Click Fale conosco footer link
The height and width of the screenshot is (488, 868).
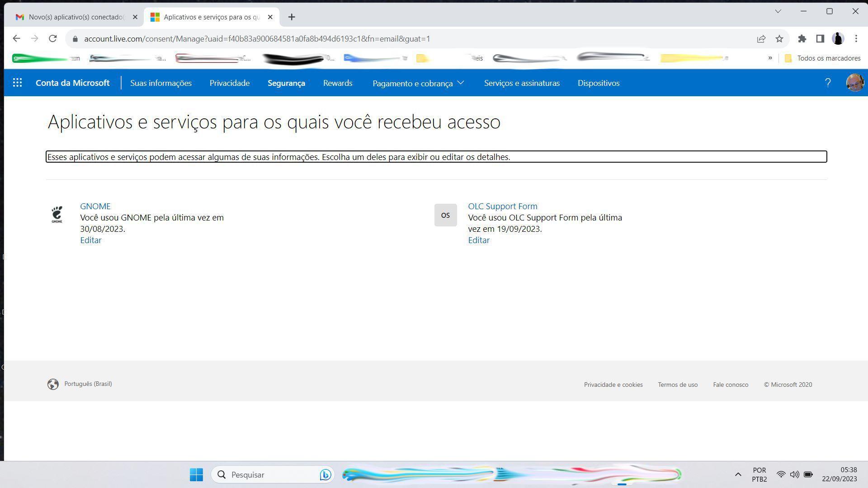click(x=731, y=385)
